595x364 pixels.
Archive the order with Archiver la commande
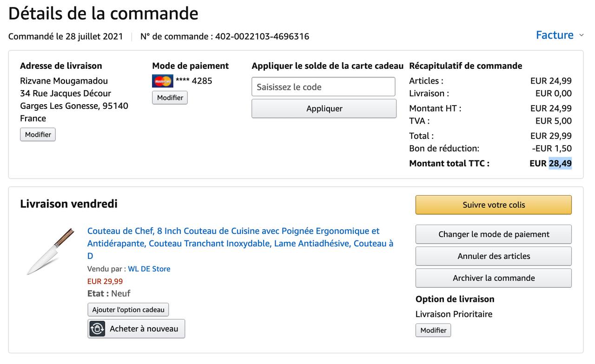click(493, 278)
